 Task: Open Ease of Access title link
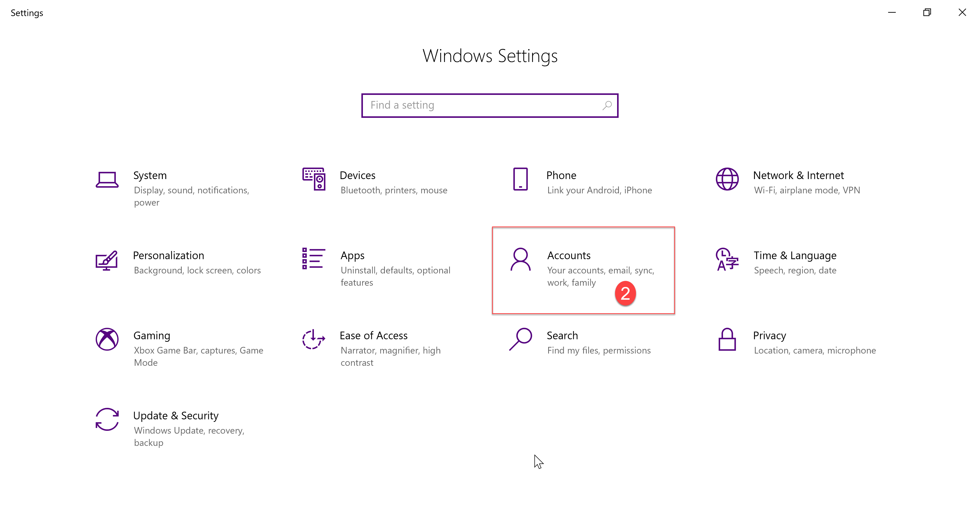pos(373,335)
